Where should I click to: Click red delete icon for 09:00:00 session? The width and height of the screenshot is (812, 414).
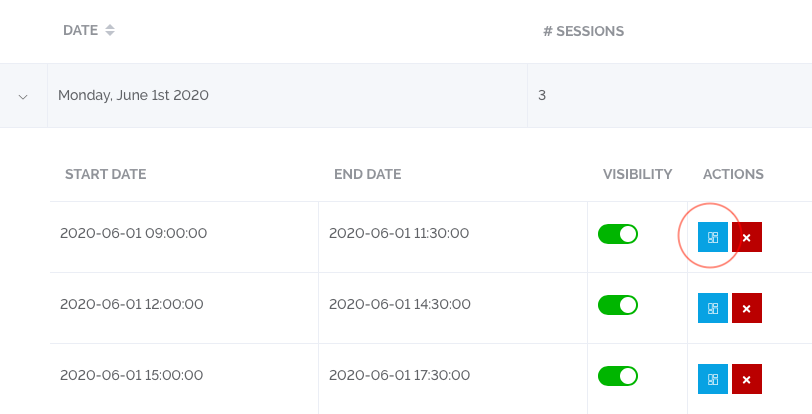click(747, 238)
